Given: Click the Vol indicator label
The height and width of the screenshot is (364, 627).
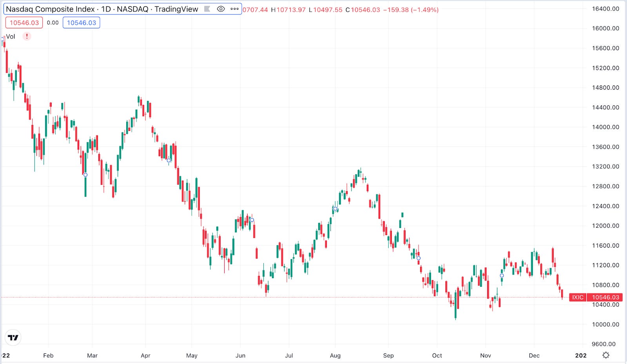Looking at the screenshot, I should click(11, 36).
